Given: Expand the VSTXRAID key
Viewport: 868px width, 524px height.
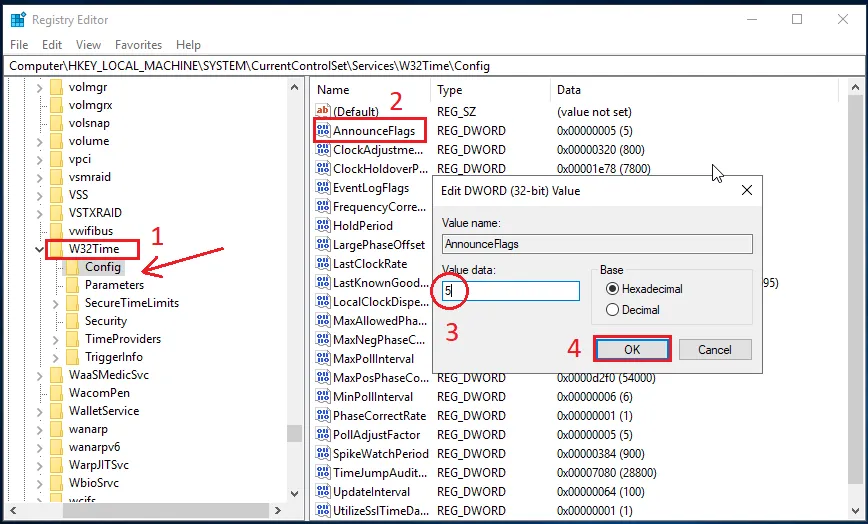Looking at the screenshot, I should [x=39, y=213].
